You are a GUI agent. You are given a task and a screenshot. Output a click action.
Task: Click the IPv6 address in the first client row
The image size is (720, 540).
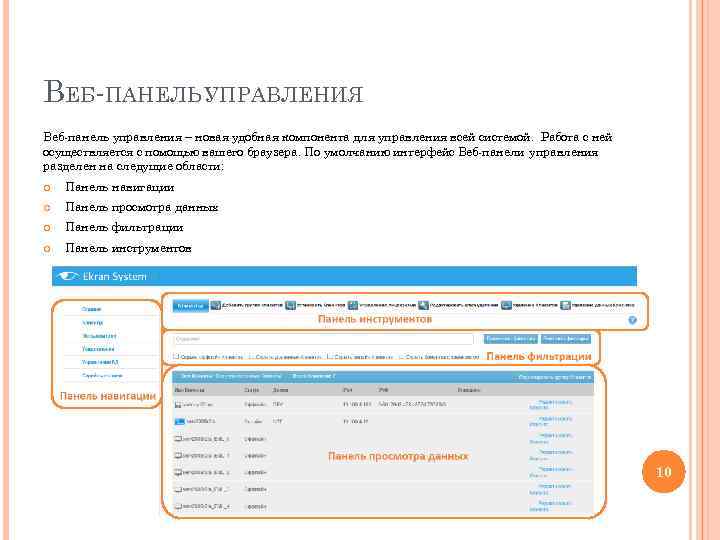click(x=412, y=404)
